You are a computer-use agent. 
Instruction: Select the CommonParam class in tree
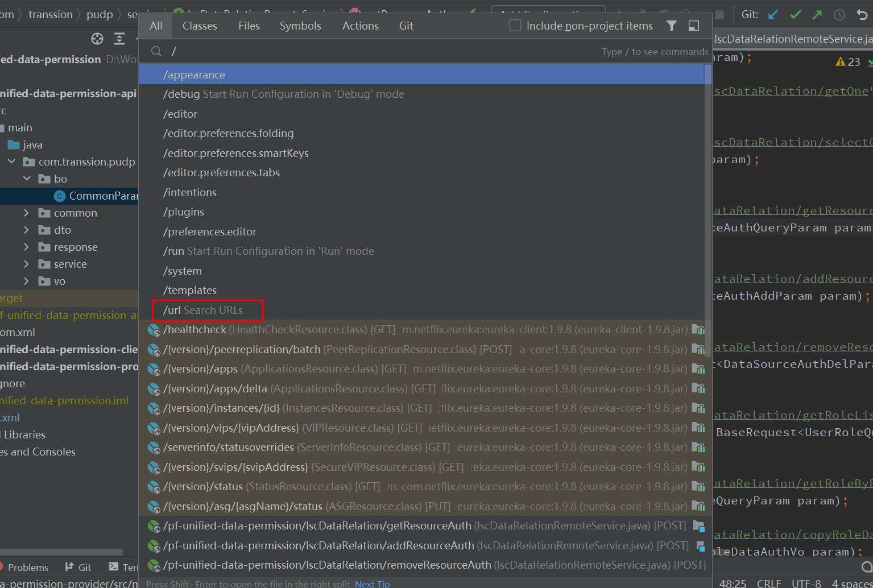(x=104, y=196)
